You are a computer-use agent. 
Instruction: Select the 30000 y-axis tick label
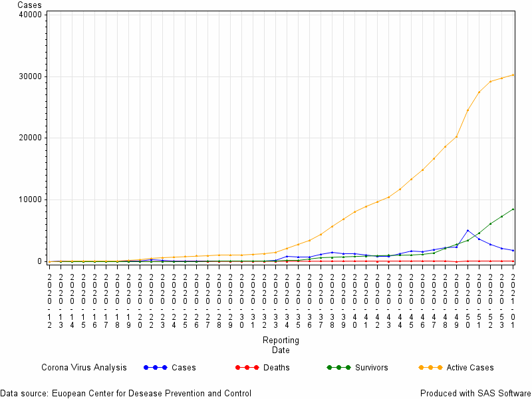31,76
